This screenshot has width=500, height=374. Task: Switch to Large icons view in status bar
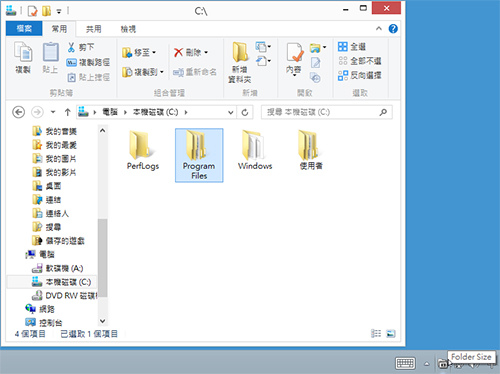click(391, 333)
